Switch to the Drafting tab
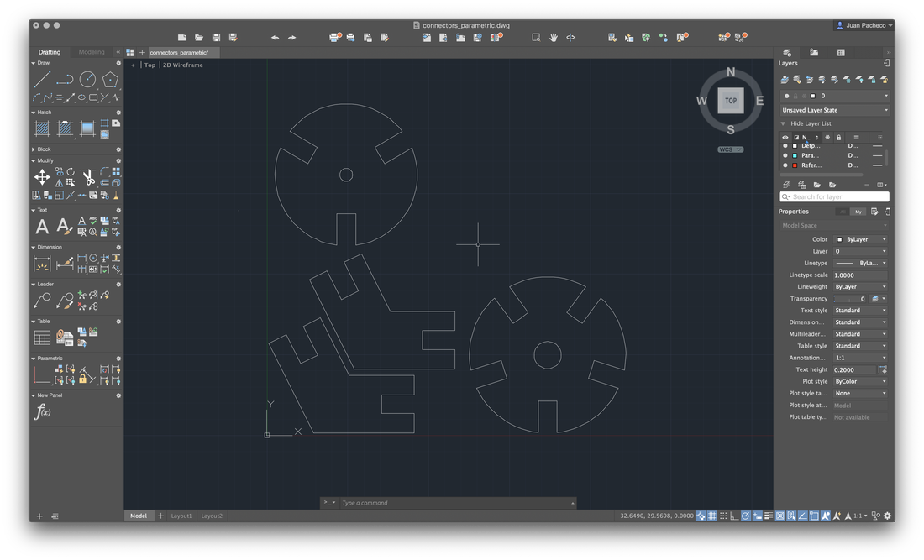924x560 pixels. coord(50,52)
